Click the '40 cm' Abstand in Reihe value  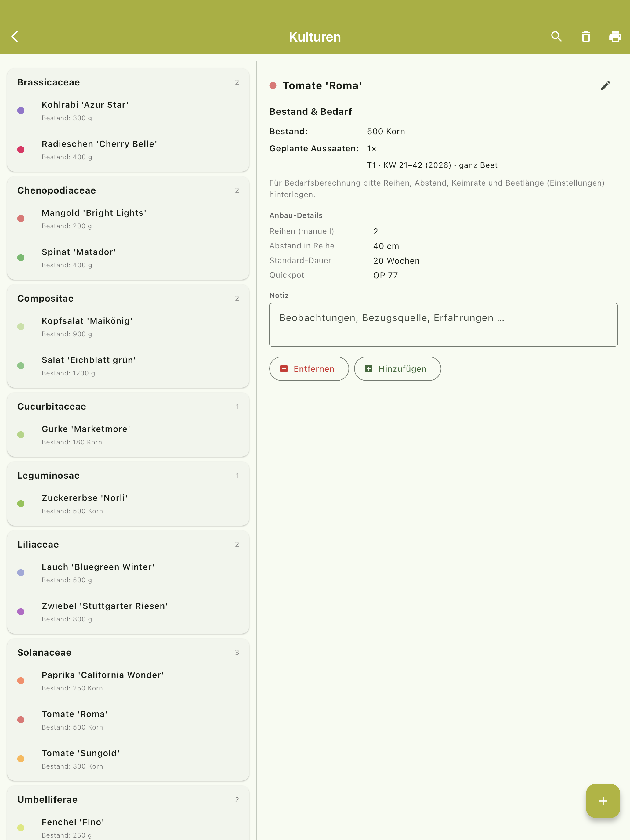386,246
